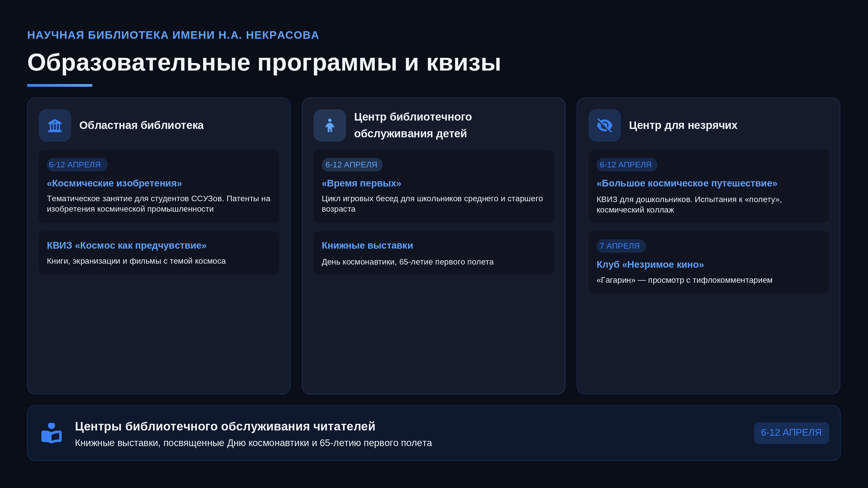Viewport: 868px width, 488px height.
Task: Click the library building icon
Action: pyautogui.click(x=55, y=125)
